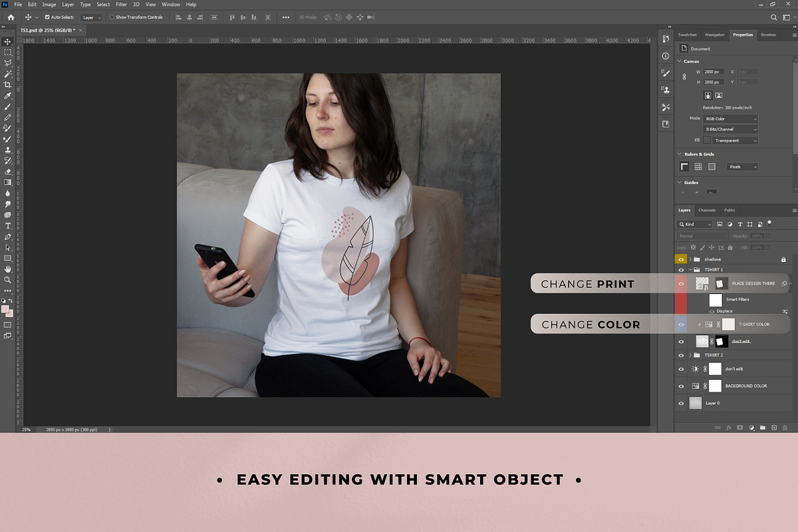The width and height of the screenshot is (798, 532).
Task: Click the add layer mask icon
Action: (x=739, y=427)
